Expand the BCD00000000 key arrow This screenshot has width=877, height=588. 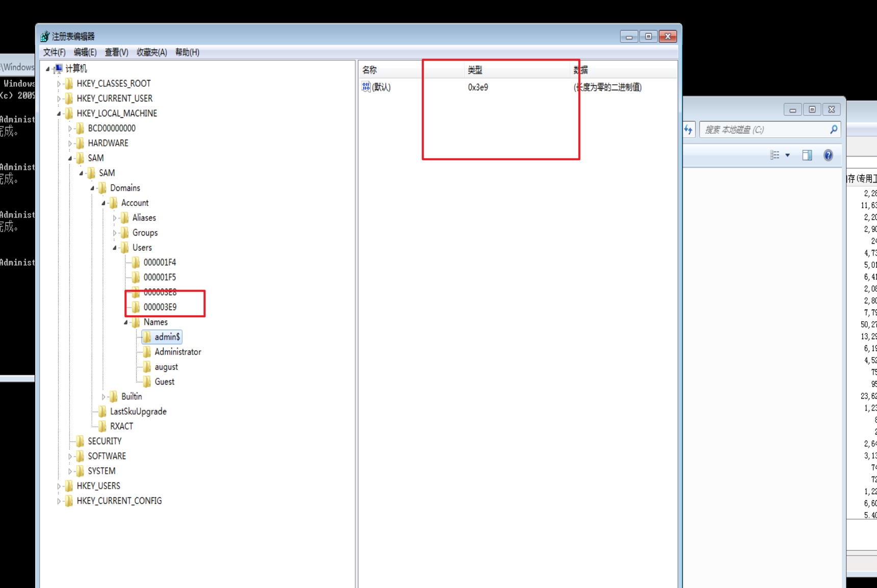(x=70, y=129)
